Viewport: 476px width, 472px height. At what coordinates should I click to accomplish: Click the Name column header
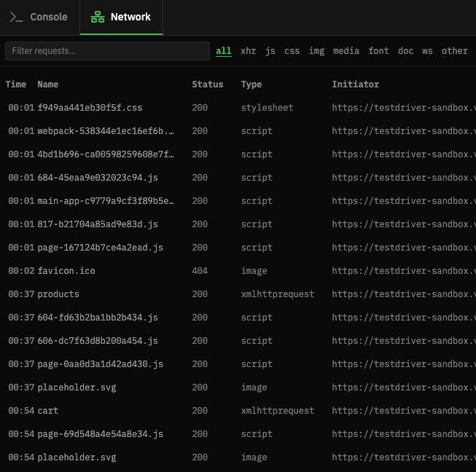tap(47, 84)
